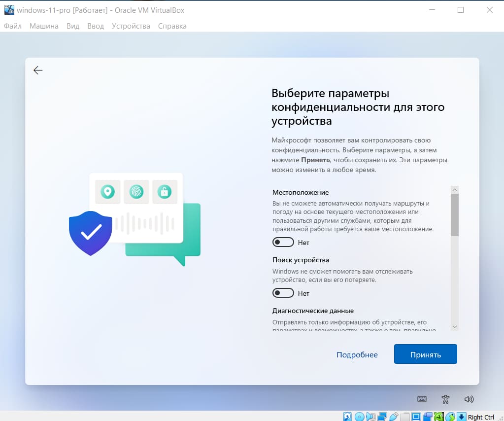The width and height of the screenshot is (504, 421).
Task: Click the VirtualBox window title icon
Action: coord(9,10)
